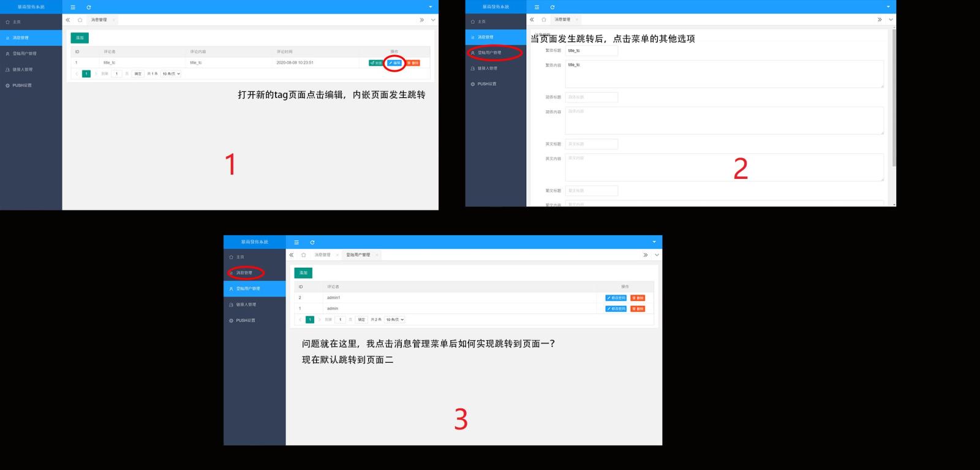The image size is (980, 470).
Task: Click the green 添加 button in screenshot 3
Action: [303, 273]
